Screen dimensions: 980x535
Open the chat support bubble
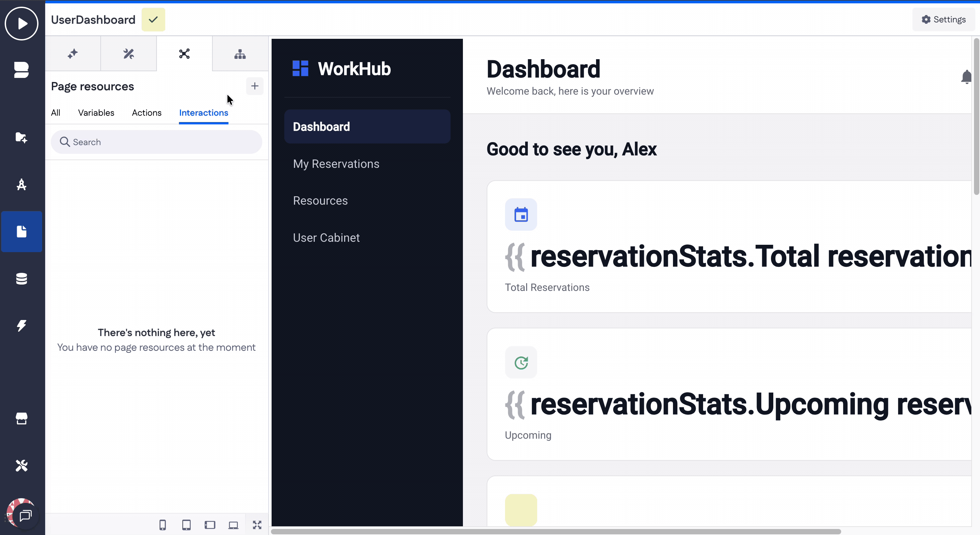[x=25, y=516]
